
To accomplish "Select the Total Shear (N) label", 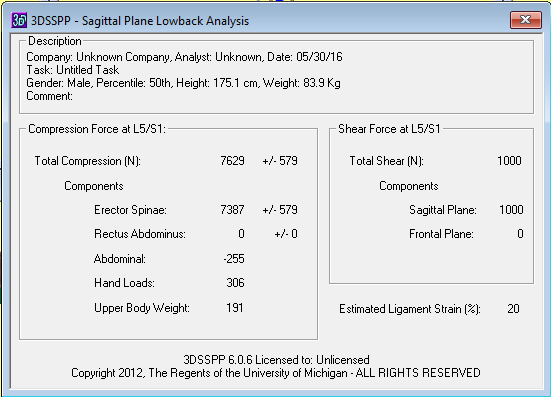I will 387,161.
